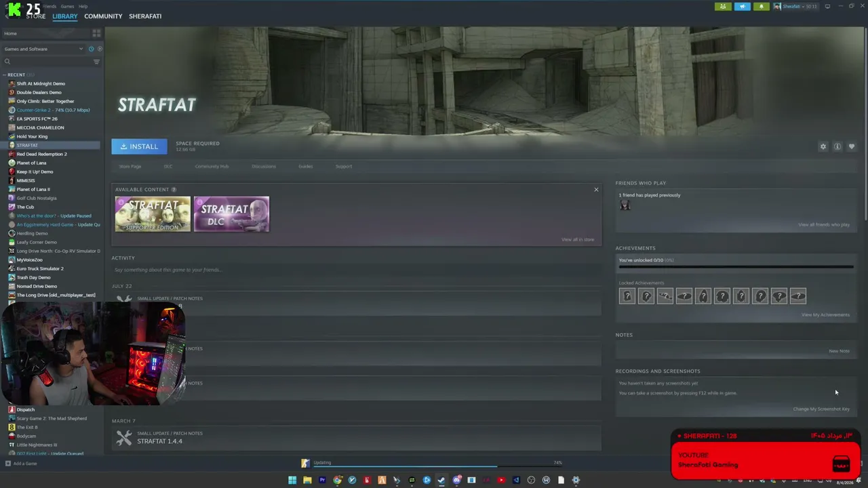Switch to Big Picture mode icon
This screenshot has width=868, height=488.
click(x=827, y=6)
